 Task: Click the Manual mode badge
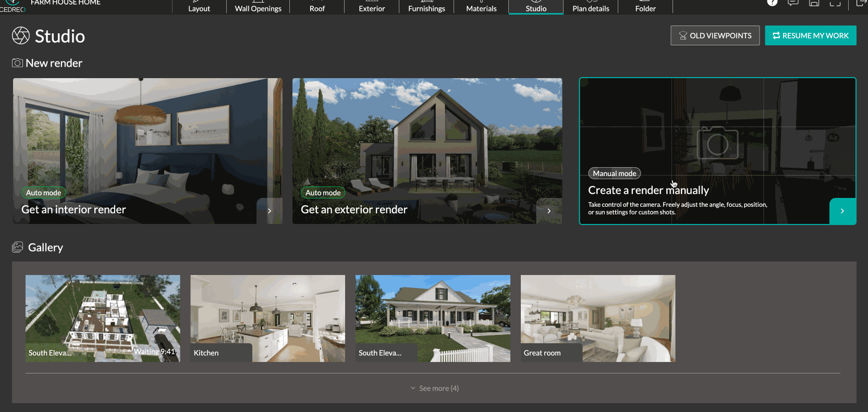click(615, 173)
